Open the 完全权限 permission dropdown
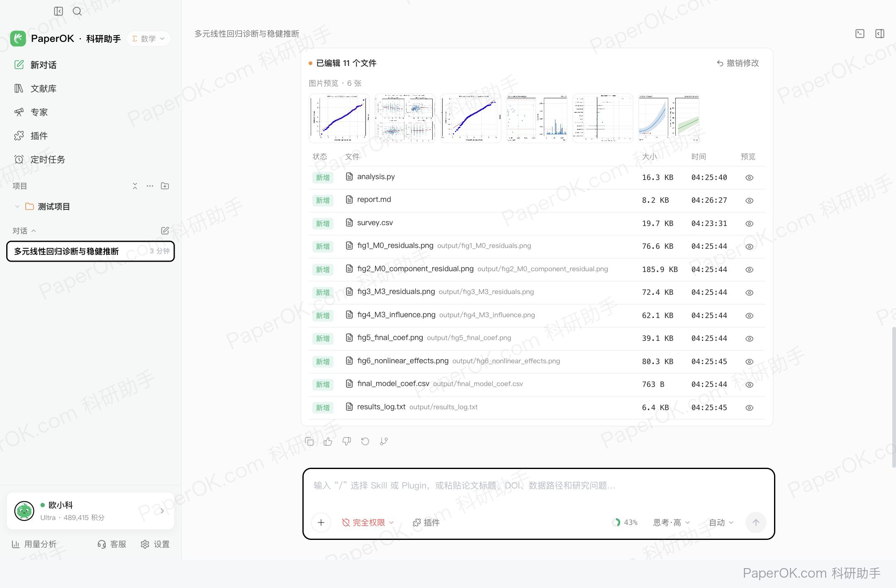 (368, 522)
